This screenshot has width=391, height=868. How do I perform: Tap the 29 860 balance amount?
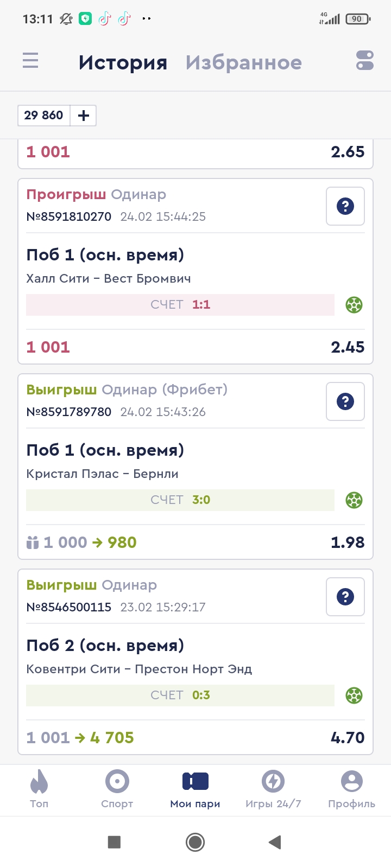point(44,116)
